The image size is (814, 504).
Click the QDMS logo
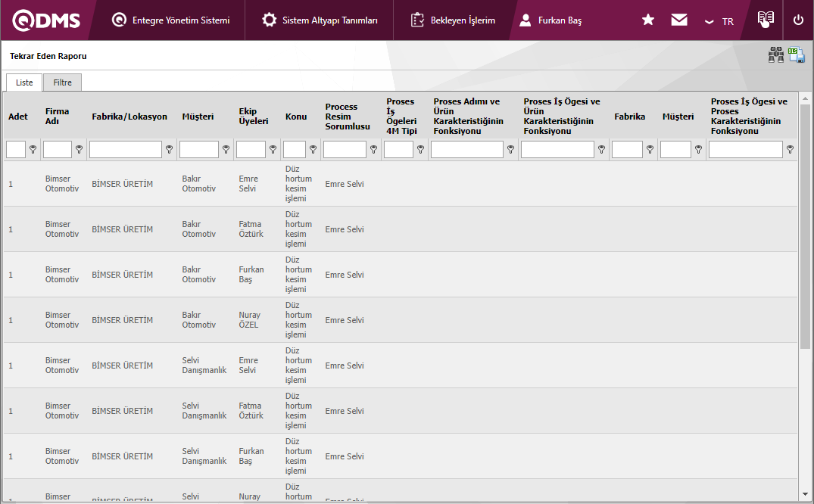coord(46,20)
